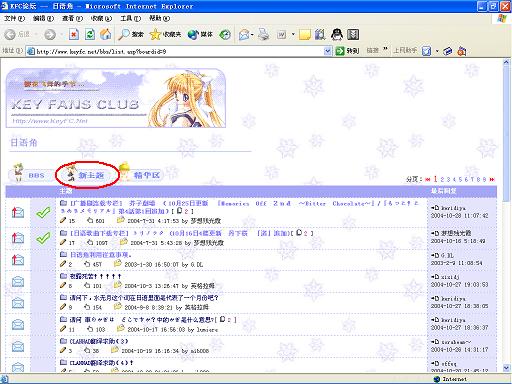Open the Tools menu in menu bar
Image resolution: width=512 pixels, height=384 pixels.
coord(131,18)
